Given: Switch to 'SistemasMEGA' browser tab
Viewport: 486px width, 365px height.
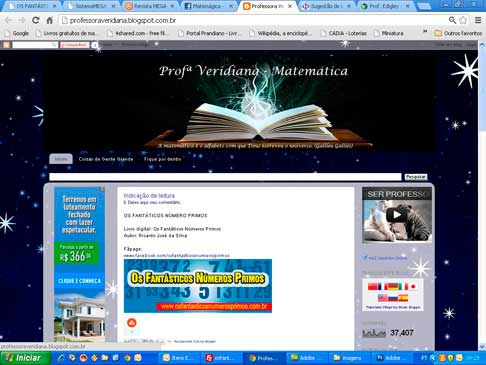Looking at the screenshot, I should [91, 6].
